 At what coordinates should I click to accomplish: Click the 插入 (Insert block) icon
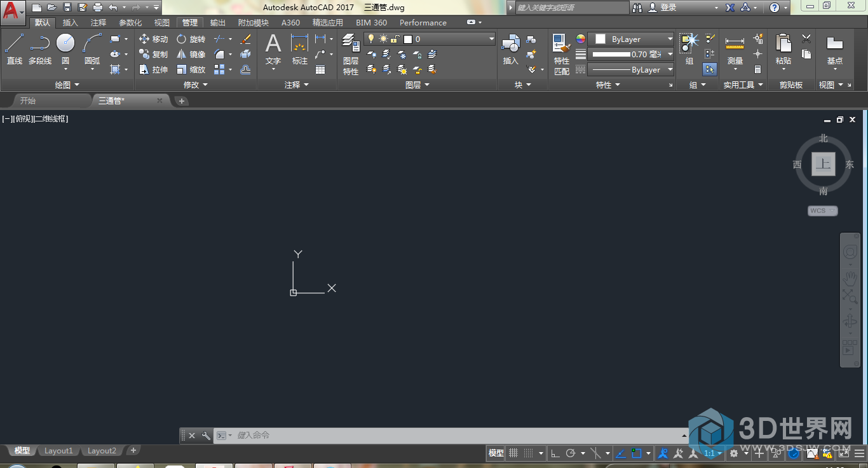(x=511, y=50)
